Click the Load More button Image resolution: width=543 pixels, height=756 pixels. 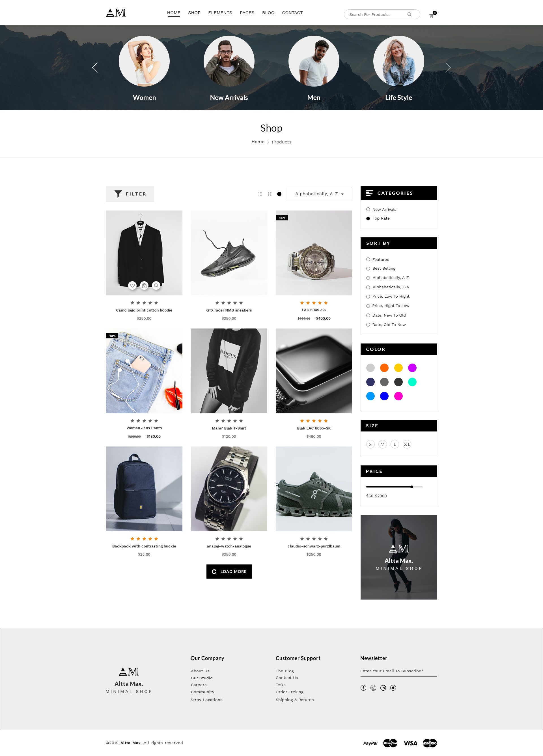tap(229, 571)
